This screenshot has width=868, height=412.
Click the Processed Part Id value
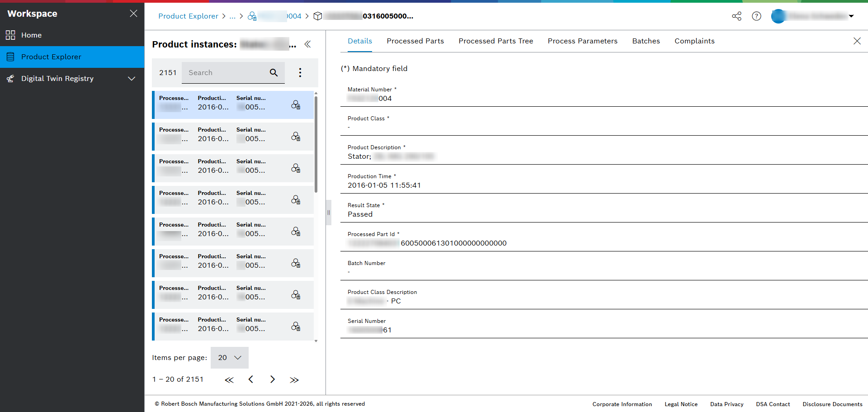pyautogui.click(x=427, y=243)
